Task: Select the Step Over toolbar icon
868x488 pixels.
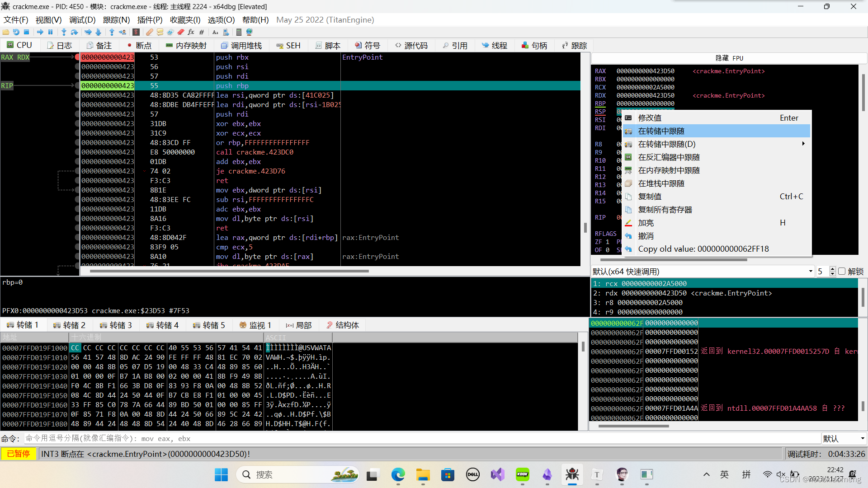Action: coord(74,32)
